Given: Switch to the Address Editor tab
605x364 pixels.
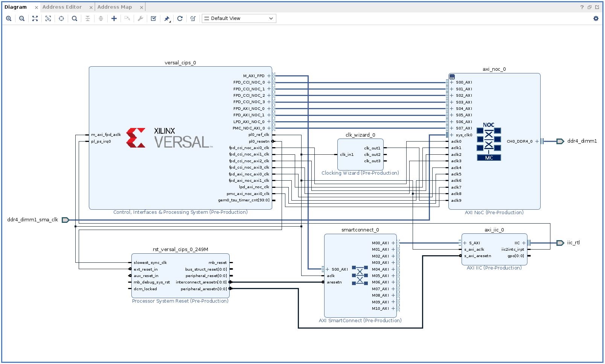Looking at the screenshot, I should (62, 7).
